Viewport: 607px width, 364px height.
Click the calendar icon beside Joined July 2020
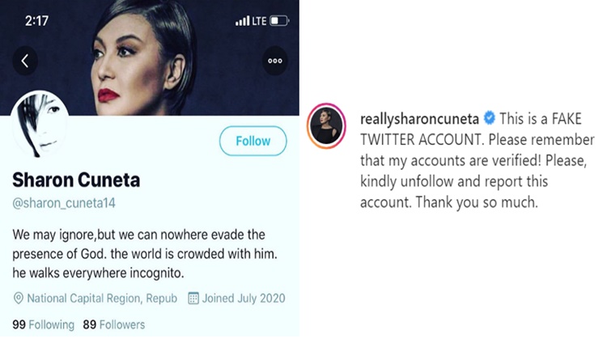point(193,298)
